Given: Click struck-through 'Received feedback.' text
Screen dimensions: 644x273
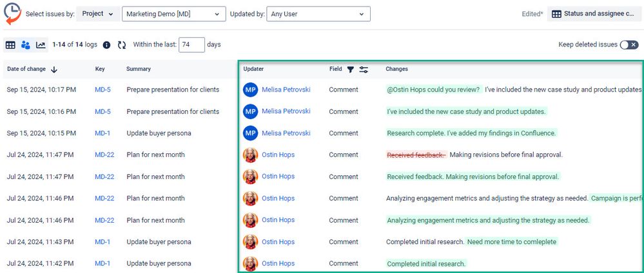Looking at the screenshot, I should pyautogui.click(x=416, y=155).
